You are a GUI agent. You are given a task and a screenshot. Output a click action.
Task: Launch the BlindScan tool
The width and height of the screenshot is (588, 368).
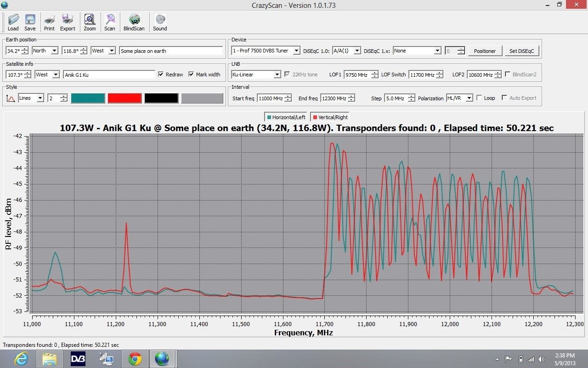click(134, 22)
